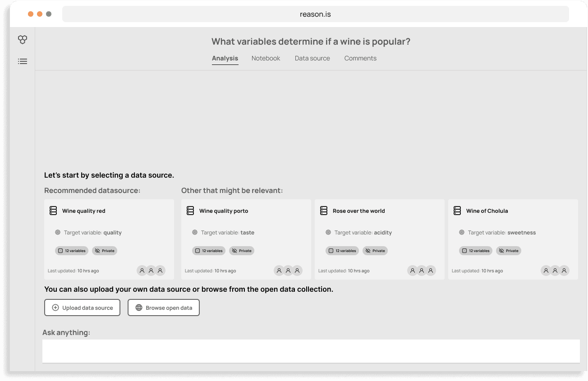Image resolution: width=588 pixels, height=381 pixels.
Task: Click the Upload data source button
Action: point(82,307)
